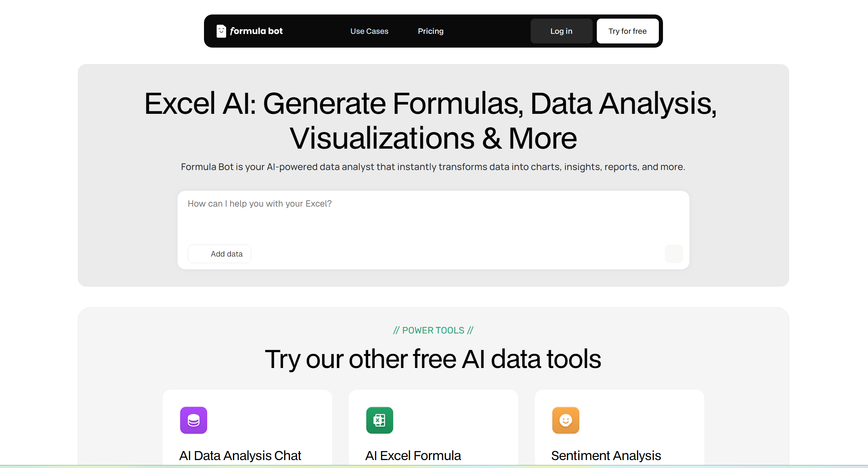Image resolution: width=868 pixels, height=468 pixels.
Task: Click the formula bot brand name
Action: point(256,31)
